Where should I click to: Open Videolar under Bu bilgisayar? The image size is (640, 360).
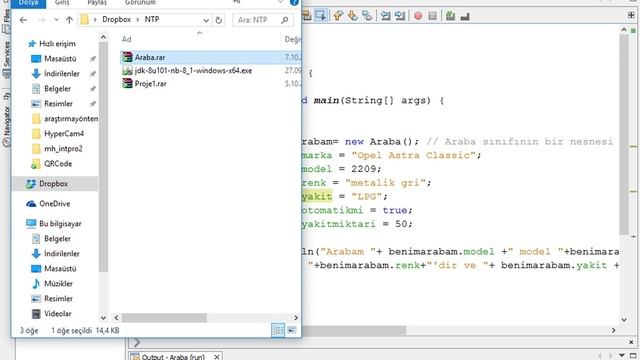(x=58, y=314)
